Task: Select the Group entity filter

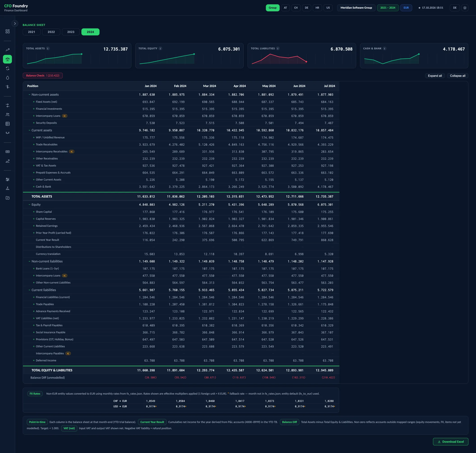Action: [273, 8]
